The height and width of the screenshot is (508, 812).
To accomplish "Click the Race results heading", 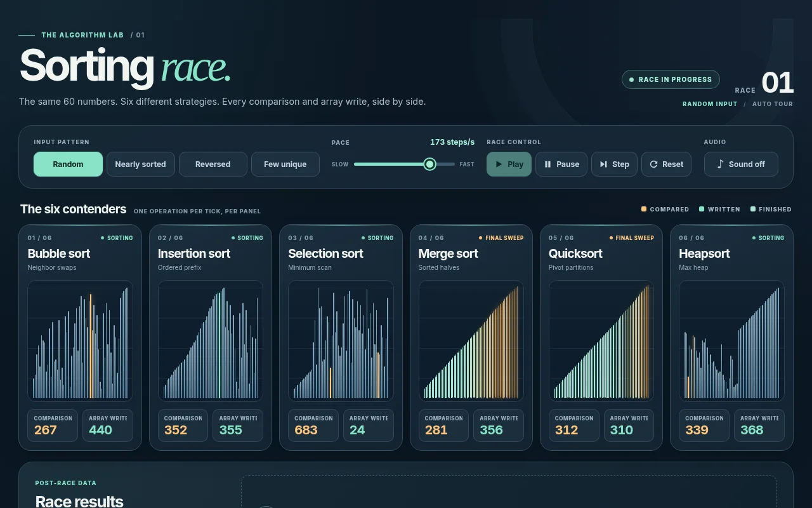I will click(x=79, y=501).
